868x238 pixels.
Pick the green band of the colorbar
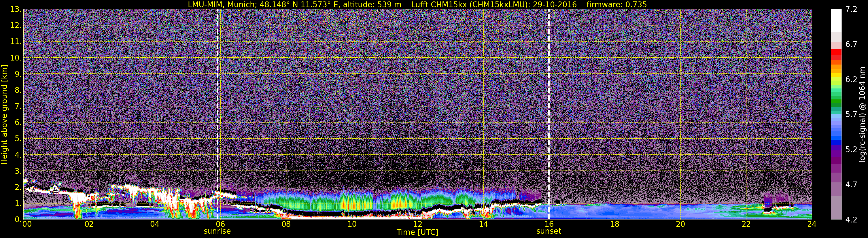click(x=836, y=101)
